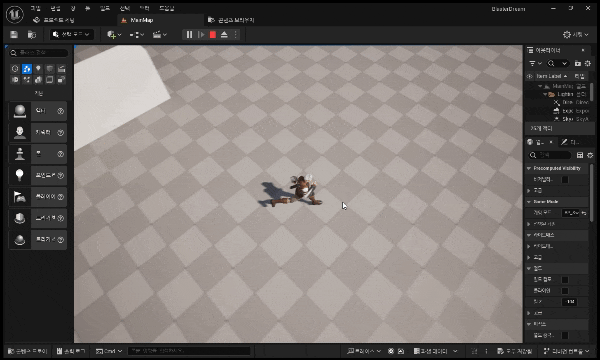This screenshot has width=600, height=360.
Task: Click the Player Start flag thumbnail
Action: point(20,197)
